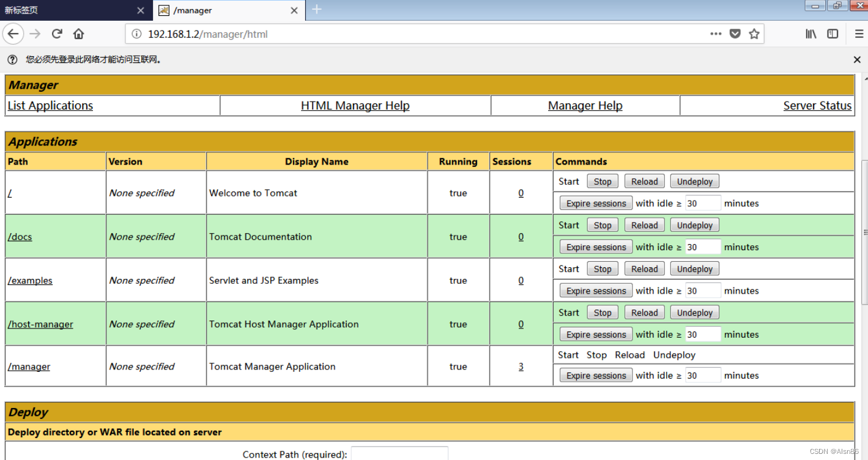Expire sessions for /manager
Image resolution: width=868 pixels, height=460 pixels.
tap(596, 376)
